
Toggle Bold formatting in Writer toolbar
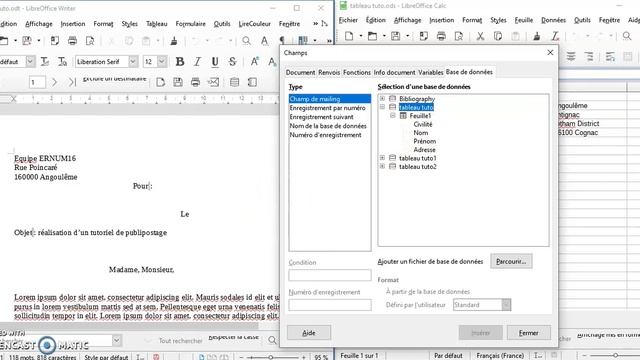click(180, 62)
